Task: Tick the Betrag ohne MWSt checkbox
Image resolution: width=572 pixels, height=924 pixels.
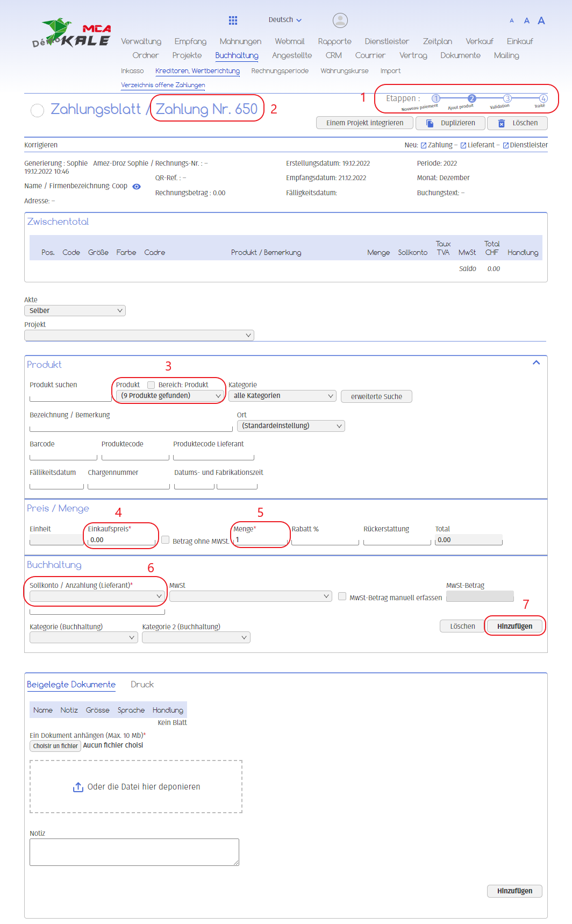Action: (166, 540)
